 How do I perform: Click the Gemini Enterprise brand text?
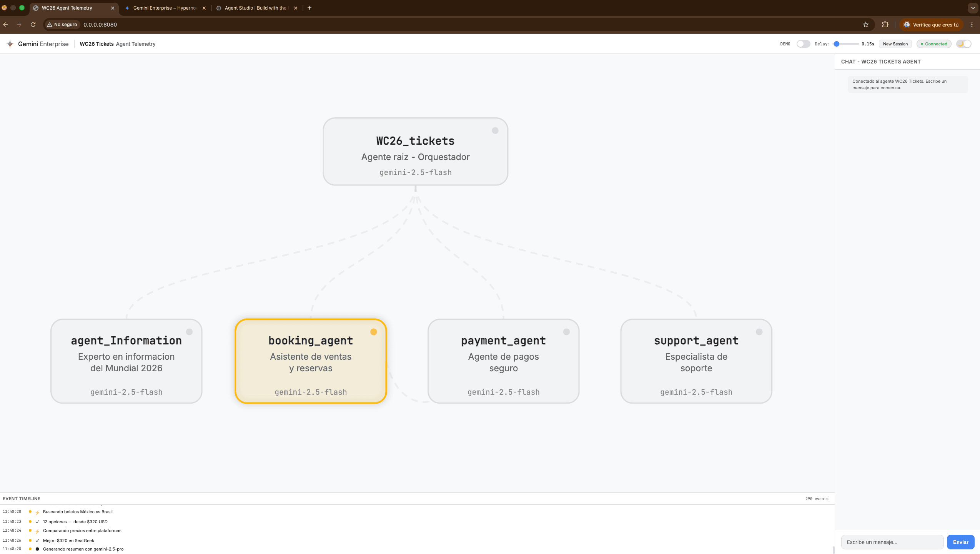pyautogui.click(x=43, y=44)
